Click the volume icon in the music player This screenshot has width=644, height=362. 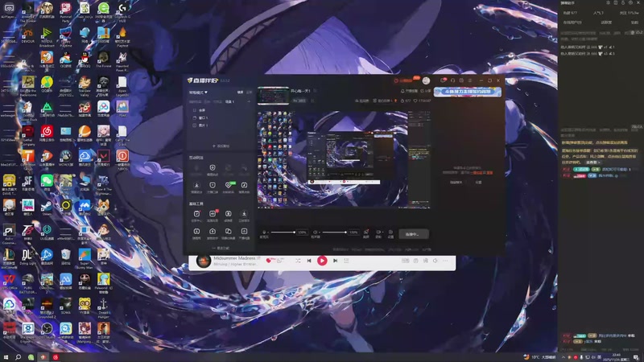coord(436,261)
